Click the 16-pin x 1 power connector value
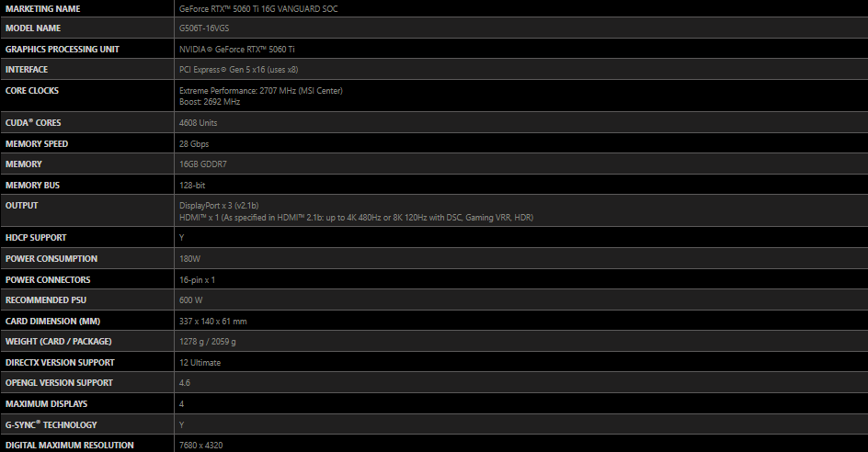 [197, 280]
